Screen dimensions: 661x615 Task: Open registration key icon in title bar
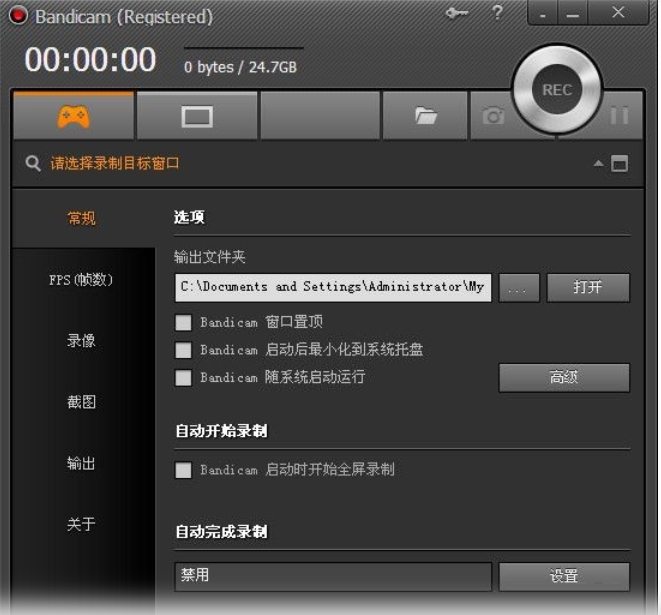tap(456, 13)
